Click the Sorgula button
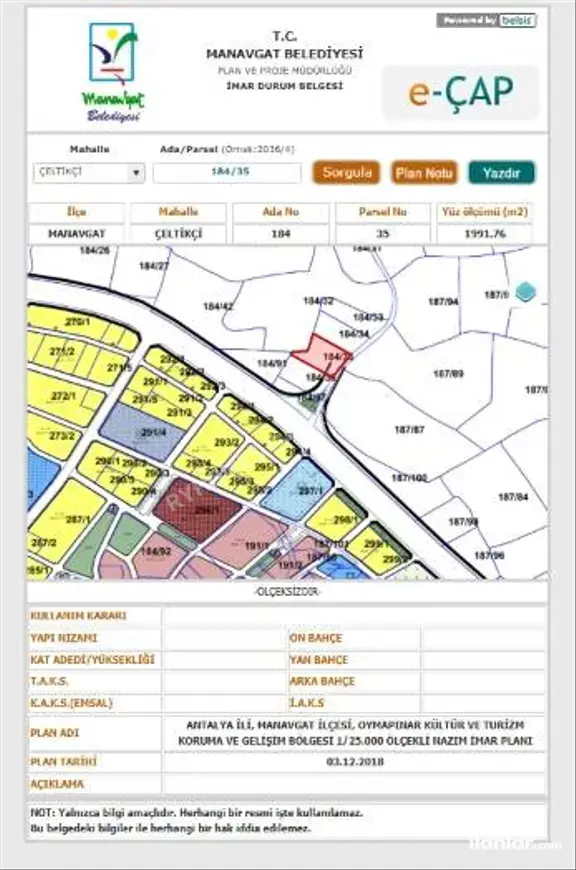The image size is (576, 870). click(x=347, y=173)
